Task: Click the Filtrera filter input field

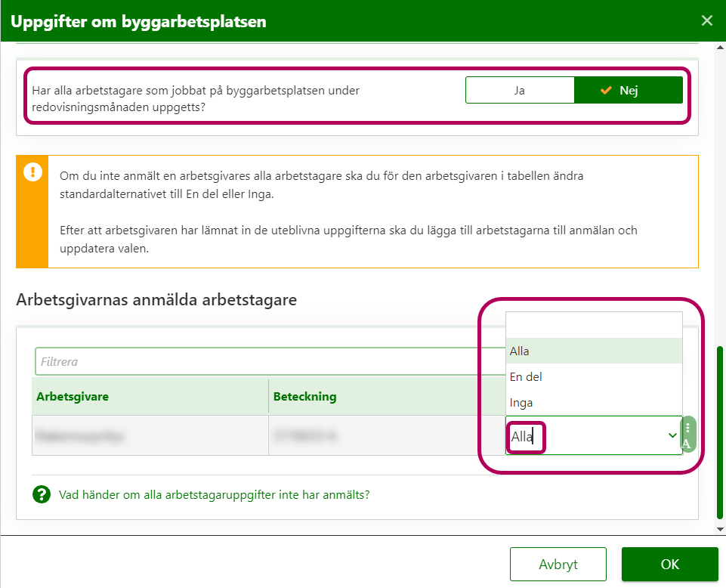Action: (264, 361)
